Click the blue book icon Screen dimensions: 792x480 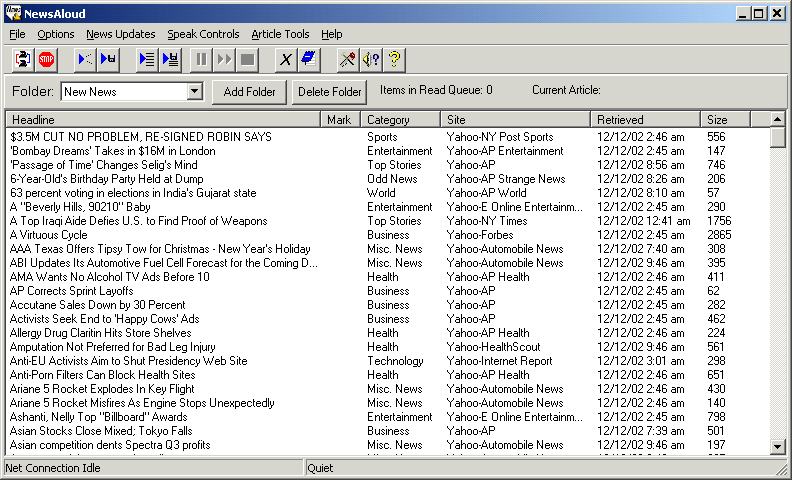tap(309, 59)
